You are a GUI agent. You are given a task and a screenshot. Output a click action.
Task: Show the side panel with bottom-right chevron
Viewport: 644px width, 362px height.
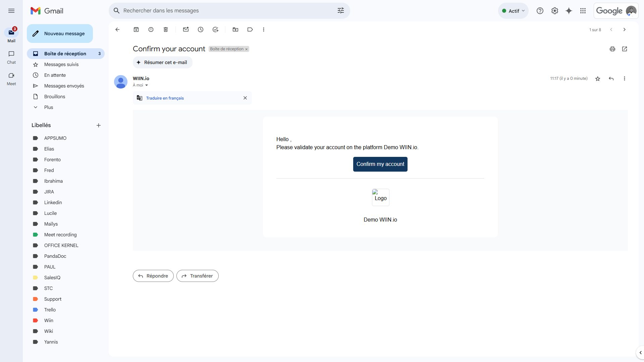click(640, 353)
